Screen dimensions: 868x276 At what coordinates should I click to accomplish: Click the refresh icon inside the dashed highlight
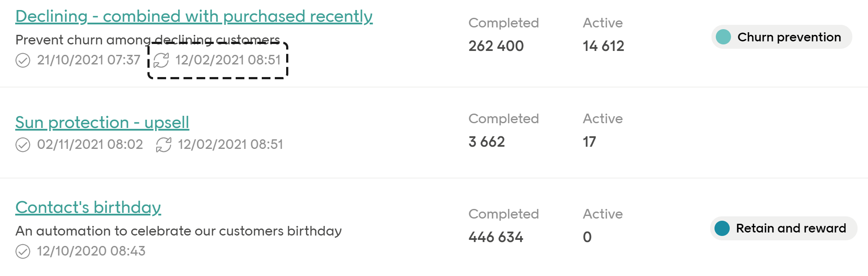click(161, 60)
